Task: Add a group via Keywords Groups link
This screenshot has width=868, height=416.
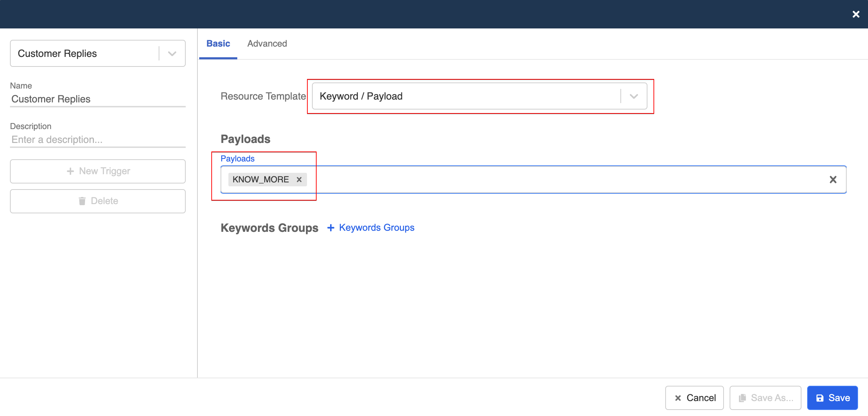Action: point(376,228)
